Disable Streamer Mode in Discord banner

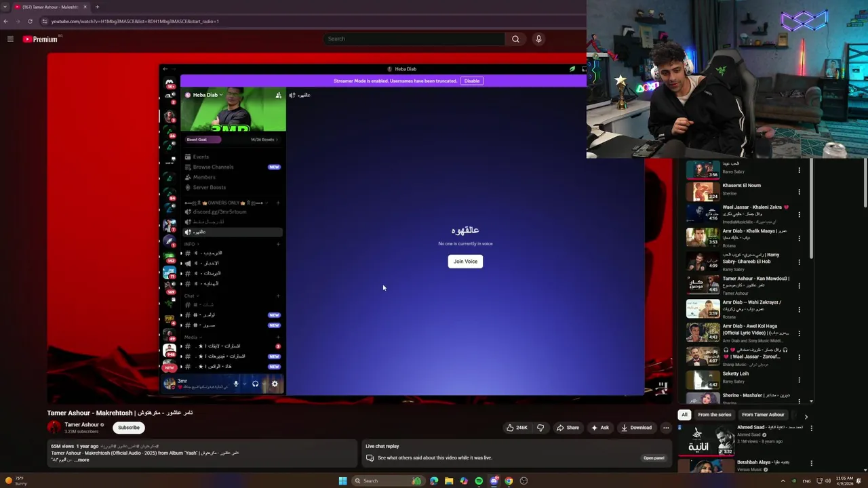pyautogui.click(x=471, y=81)
